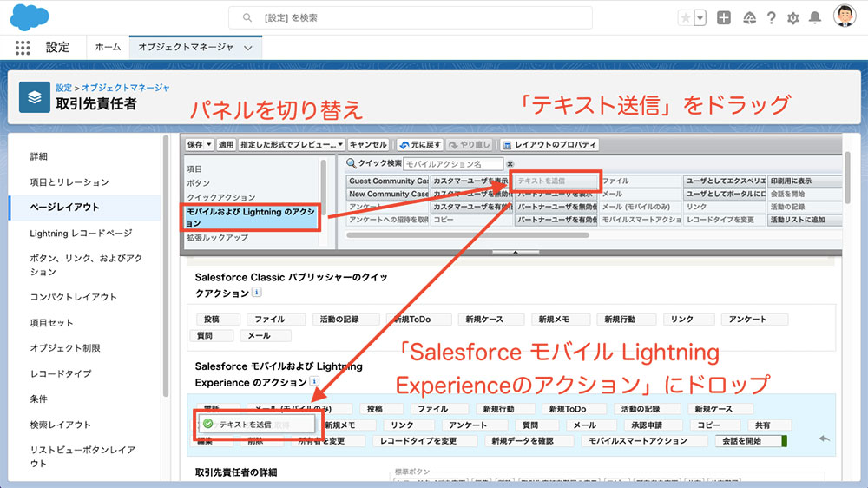Open the favorites list dropdown arrow
The width and height of the screenshot is (868, 488).
[700, 17]
